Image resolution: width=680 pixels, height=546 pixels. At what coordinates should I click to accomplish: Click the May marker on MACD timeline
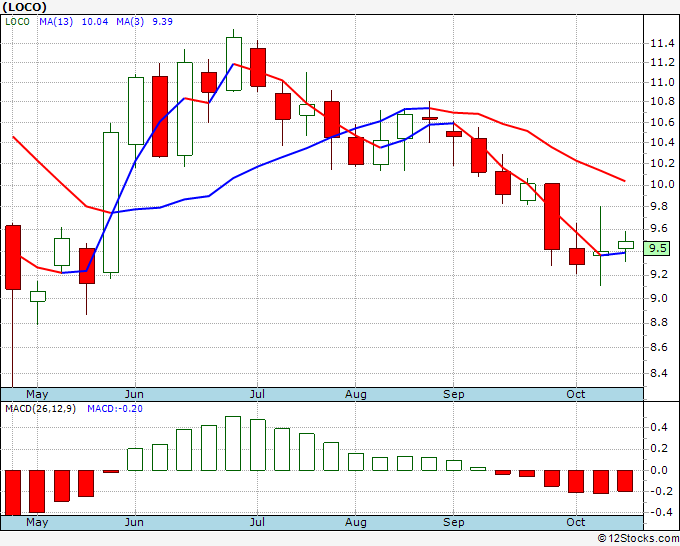37,522
